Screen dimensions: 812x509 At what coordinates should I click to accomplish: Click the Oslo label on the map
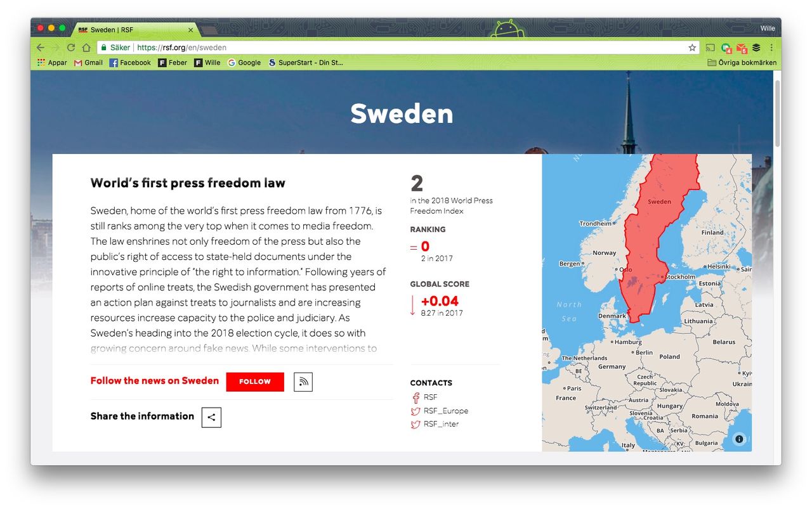pyautogui.click(x=625, y=269)
